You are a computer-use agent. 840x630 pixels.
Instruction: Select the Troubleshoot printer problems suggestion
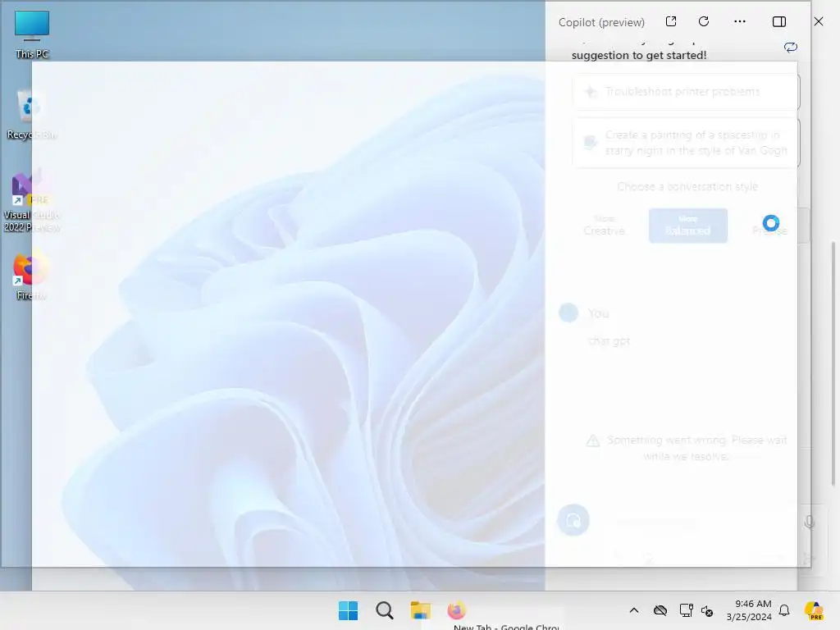685,92
